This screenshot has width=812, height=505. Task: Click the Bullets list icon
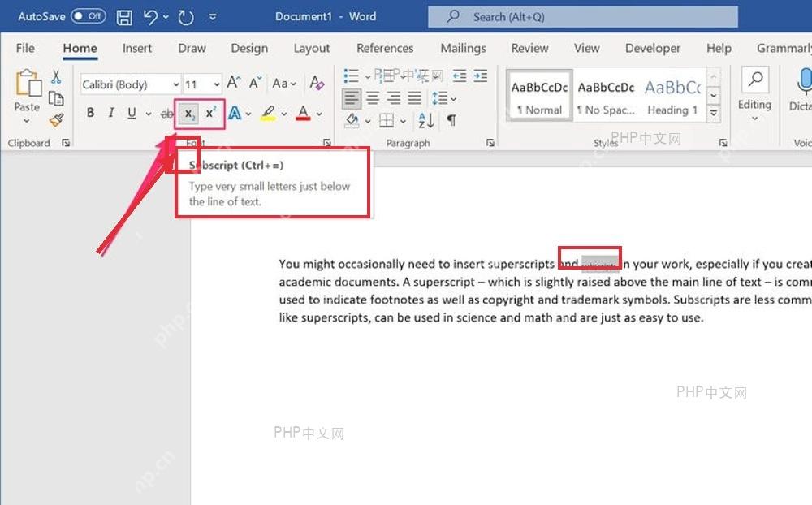(351, 76)
